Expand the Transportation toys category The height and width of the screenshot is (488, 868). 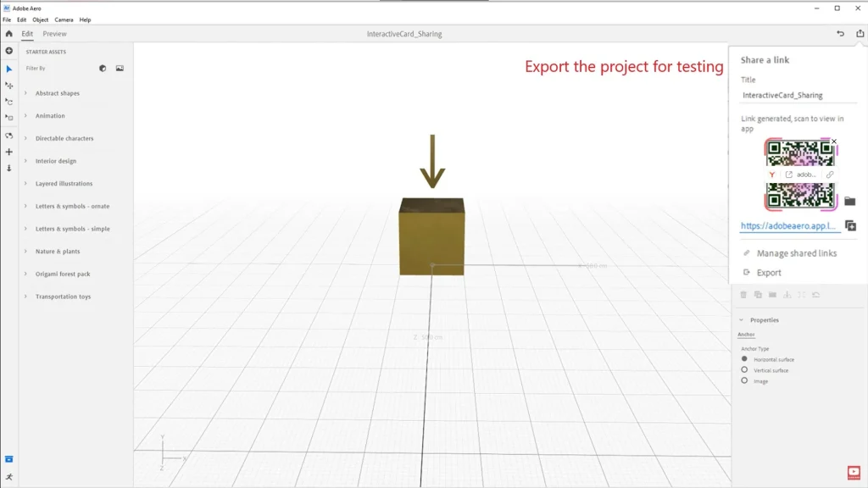point(25,297)
